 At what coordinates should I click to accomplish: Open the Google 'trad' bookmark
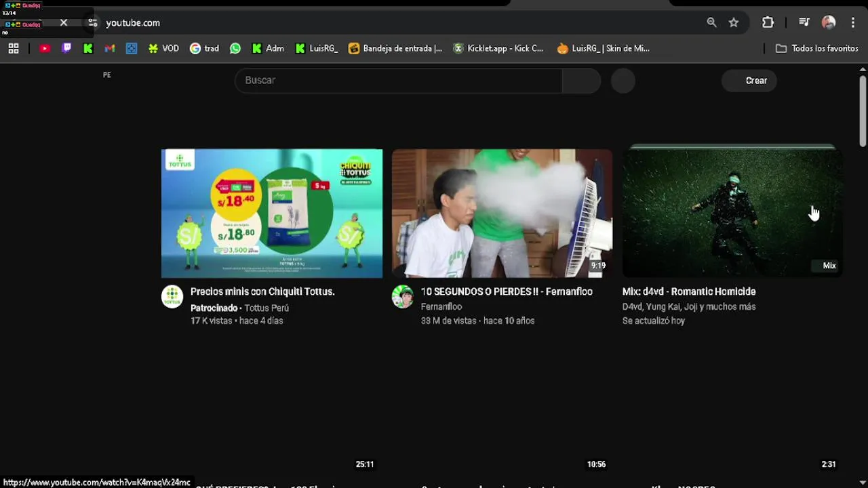[x=204, y=48]
